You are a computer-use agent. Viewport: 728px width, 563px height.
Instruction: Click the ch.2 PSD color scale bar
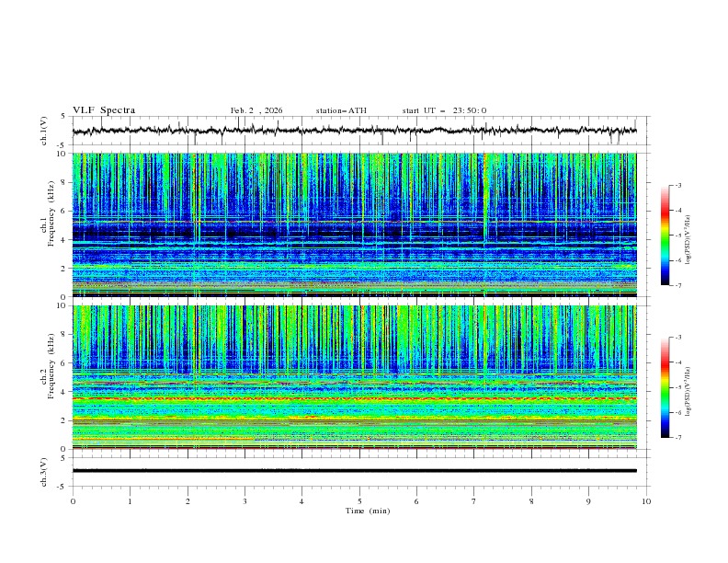665,387
